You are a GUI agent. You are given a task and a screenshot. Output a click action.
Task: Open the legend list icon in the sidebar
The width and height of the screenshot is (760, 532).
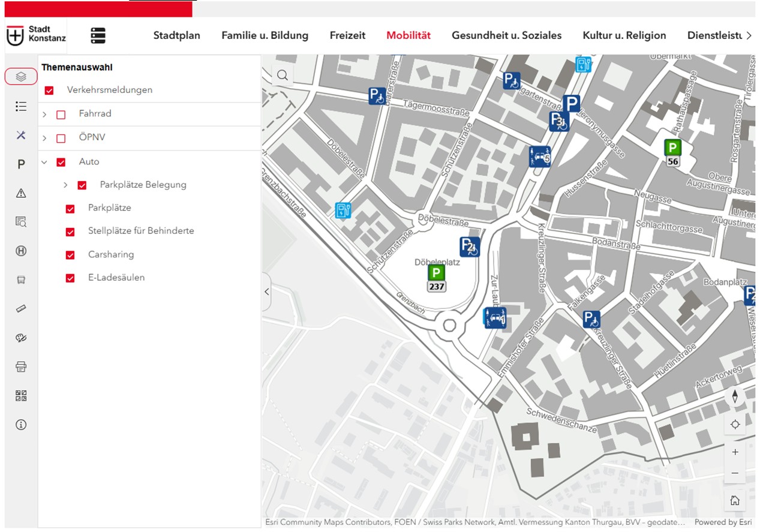click(20, 106)
